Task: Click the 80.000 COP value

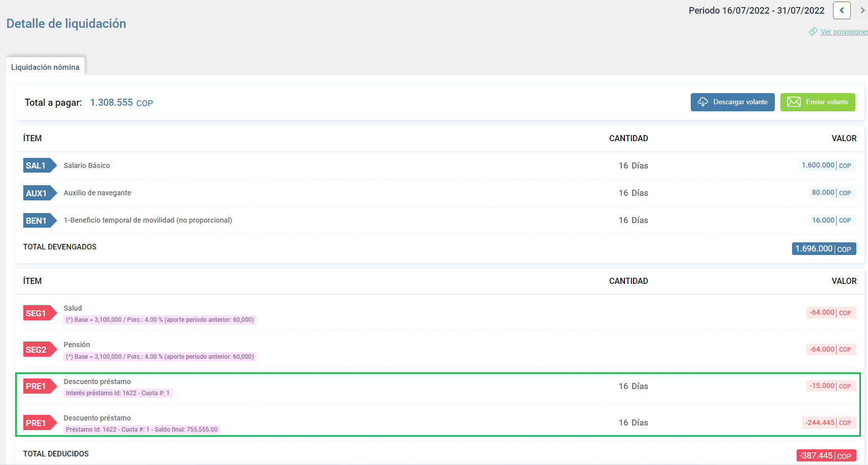Action: [832, 193]
